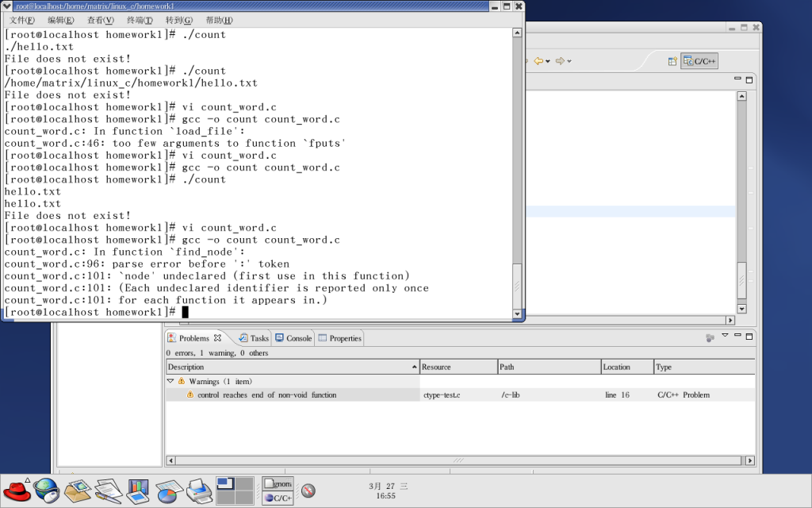This screenshot has height=508, width=812.
Task: Open the presentation application launcher
Action: (138, 491)
